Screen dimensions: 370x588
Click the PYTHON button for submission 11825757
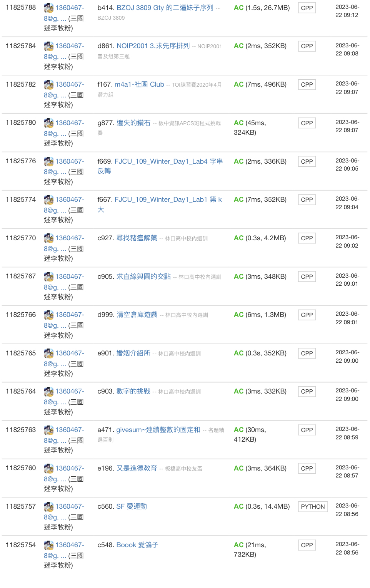point(313,507)
